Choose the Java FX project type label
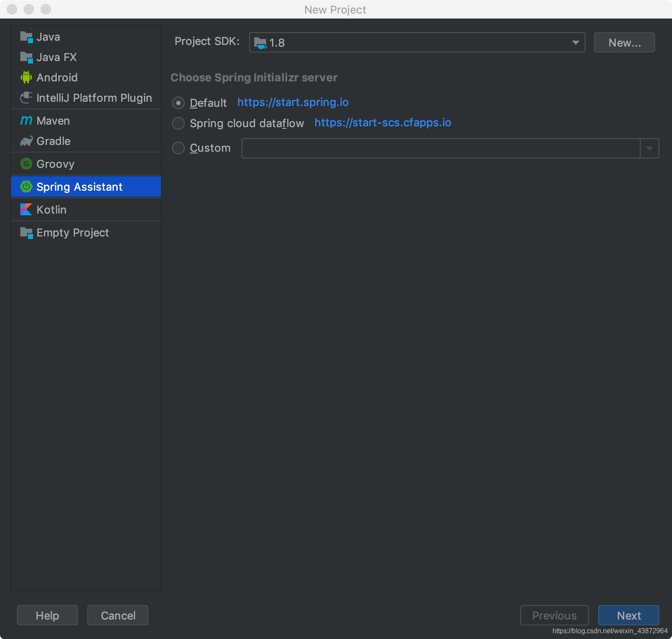Screen dimensions: 672x639 pyautogui.click(x=57, y=58)
